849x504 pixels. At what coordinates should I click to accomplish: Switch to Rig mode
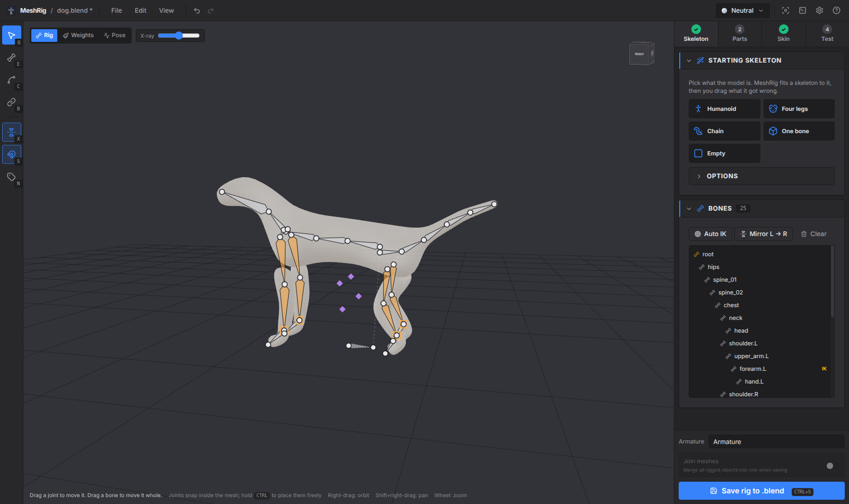click(45, 36)
